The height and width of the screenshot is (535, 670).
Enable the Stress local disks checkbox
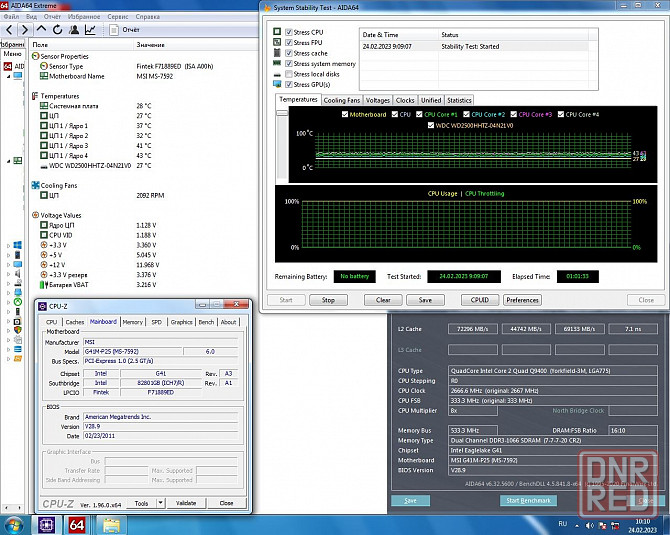pos(289,74)
